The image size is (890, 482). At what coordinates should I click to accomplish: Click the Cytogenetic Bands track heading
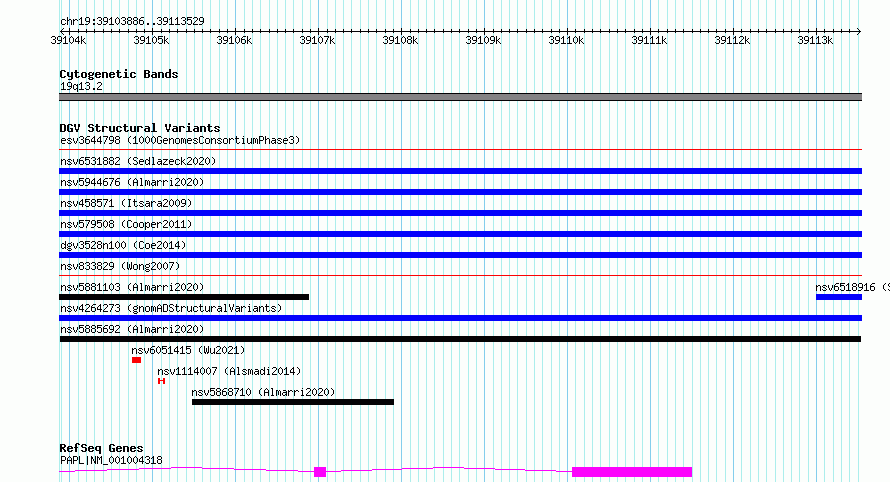click(x=119, y=74)
